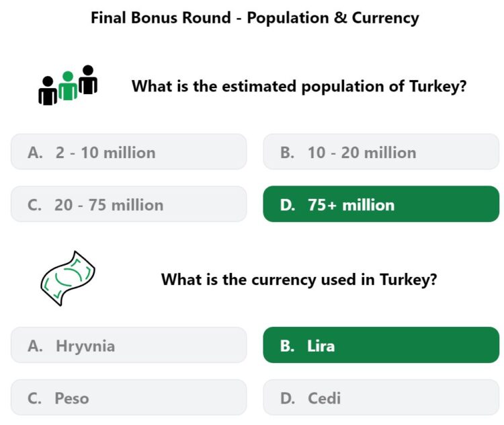Click the banknote currency icon
Viewport: 504px width, 425px height.
click(x=68, y=278)
